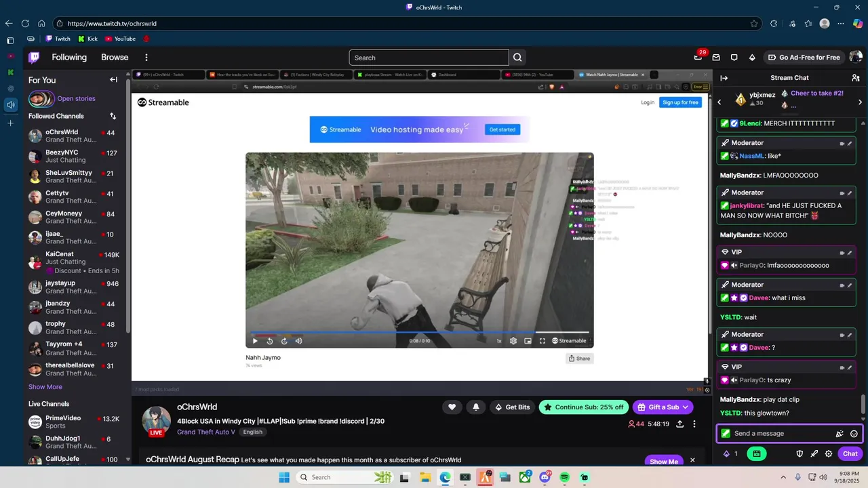Click Continue Sub: 25% off button
This screenshot has height=488, width=868.
point(583,407)
